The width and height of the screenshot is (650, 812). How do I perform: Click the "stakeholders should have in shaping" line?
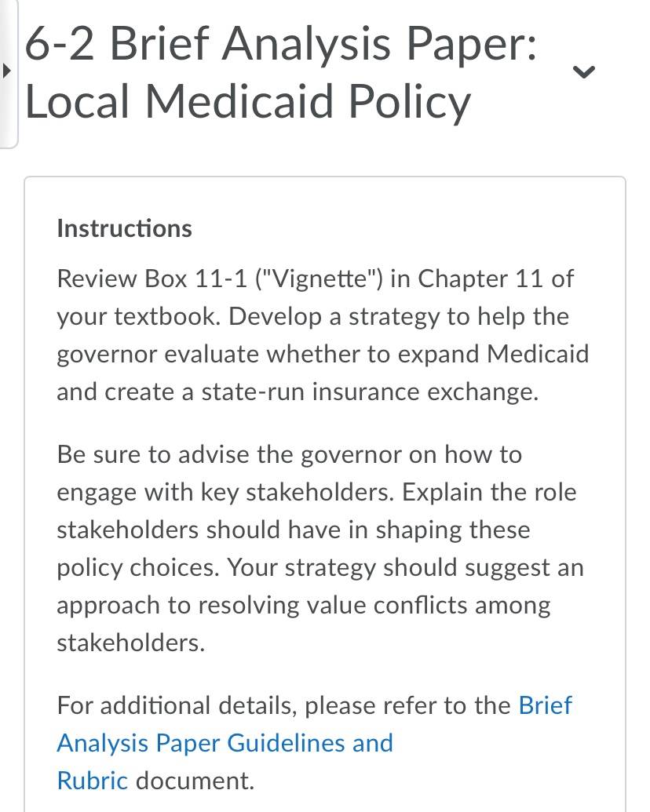point(294,530)
